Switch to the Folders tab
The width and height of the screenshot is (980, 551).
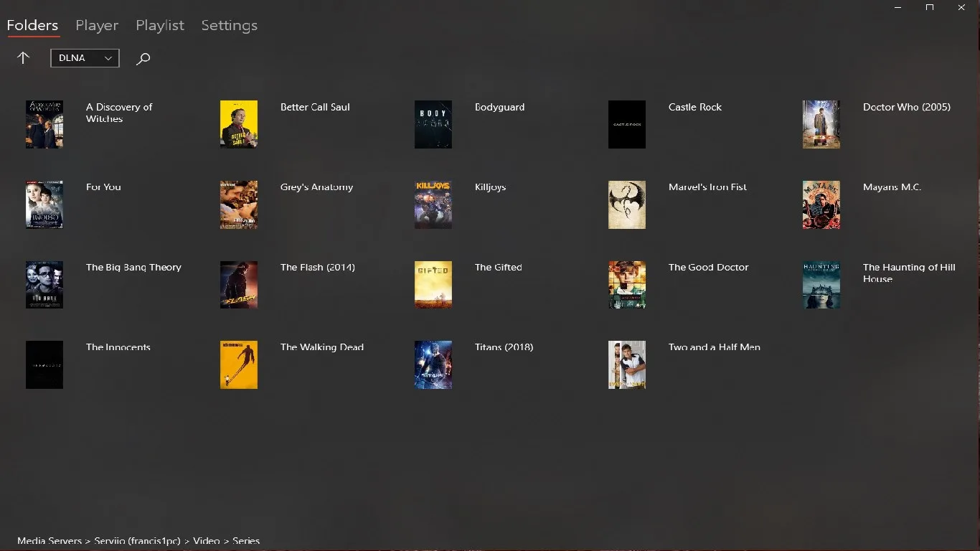32,25
